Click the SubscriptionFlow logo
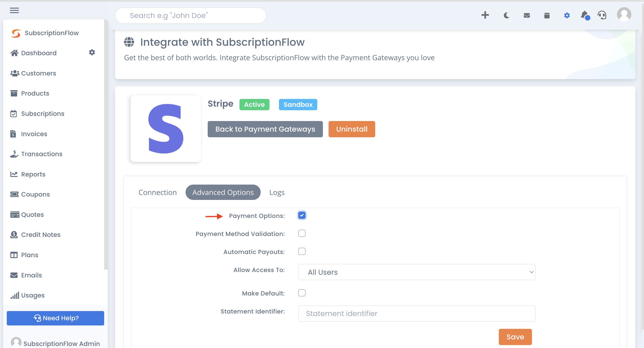The width and height of the screenshot is (644, 348). (16, 33)
